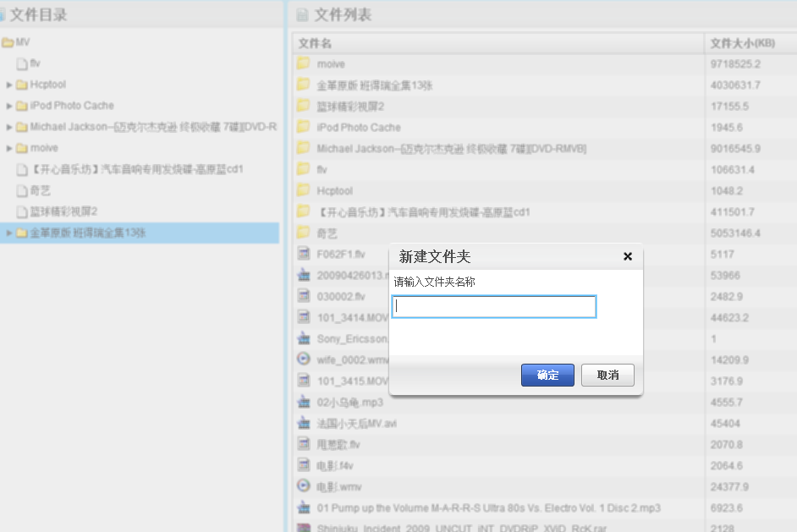
Task: Click the 文件列表 panel header icon
Action: click(302, 15)
